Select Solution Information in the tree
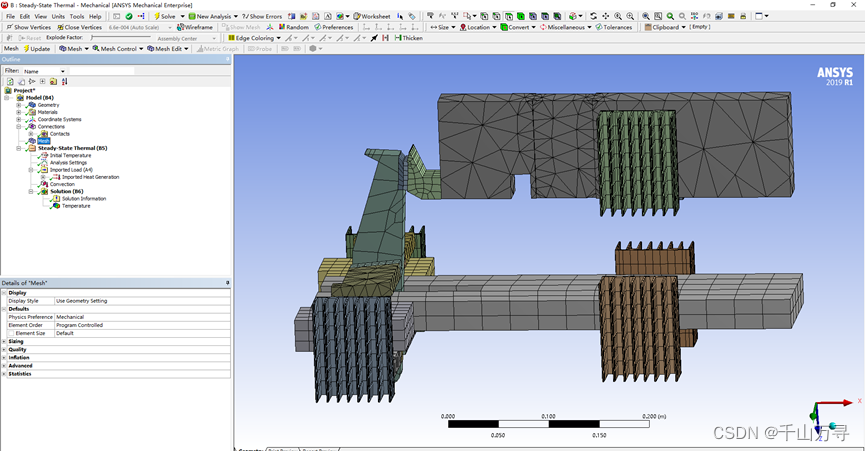The height and width of the screenshot is (451, 865). [x=84, y=198]
